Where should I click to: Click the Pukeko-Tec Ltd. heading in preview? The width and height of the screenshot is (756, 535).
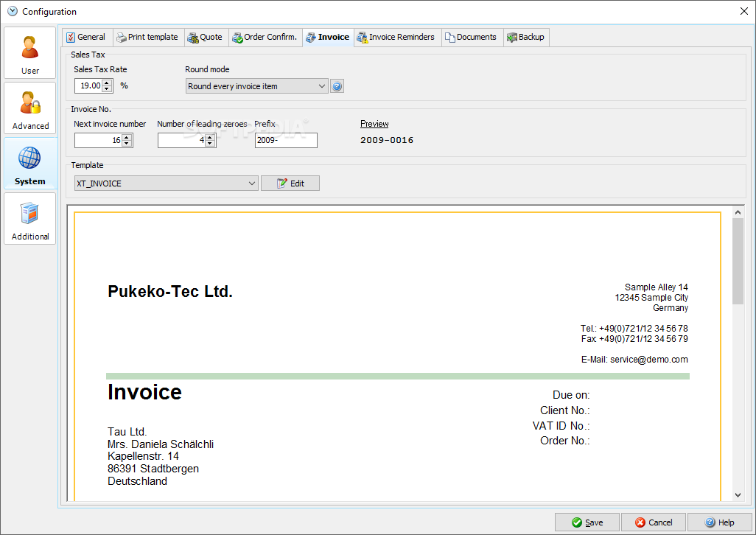pos(170,292)
